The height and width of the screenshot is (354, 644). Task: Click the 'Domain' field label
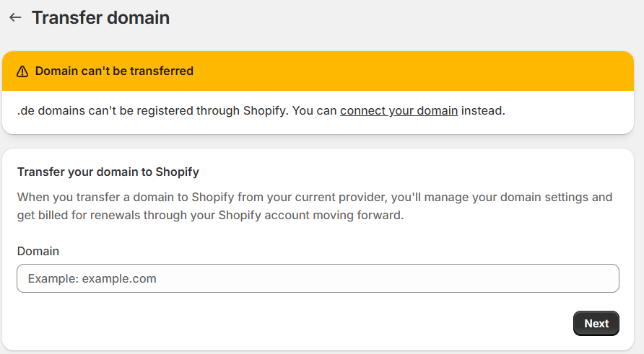(38, 251)
